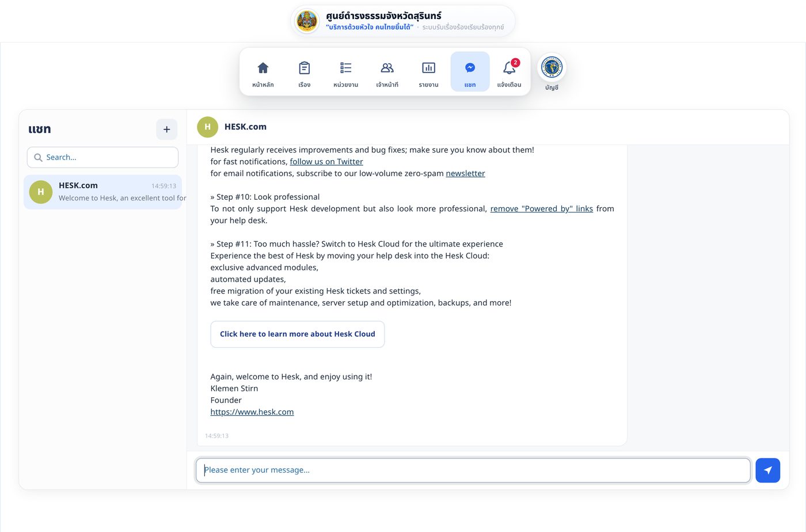Click the 14:59:13 timestamp below the message
This screenshot has height=532, width=806.
(x=217, y=436)
